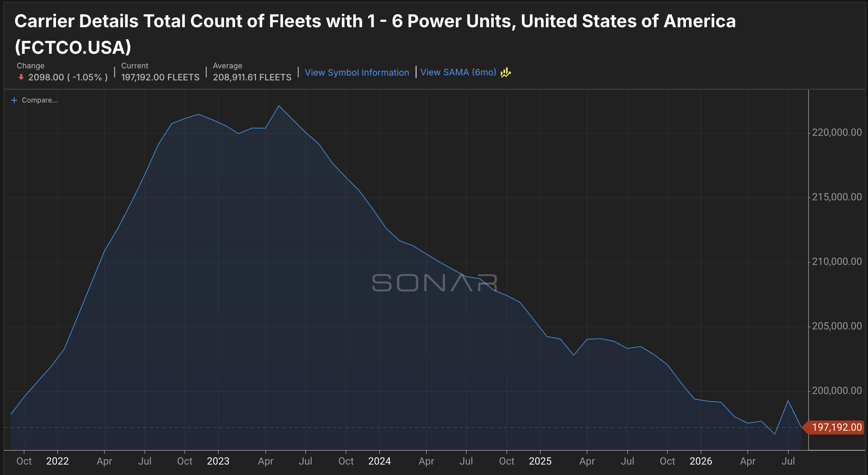
Task: Click the red down-arrow change icon
Action: click(21, 77)
